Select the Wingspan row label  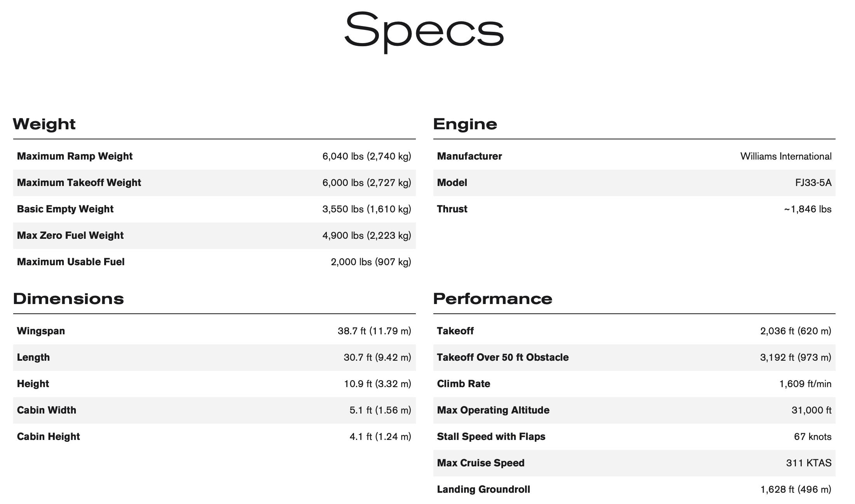[41, 331]
